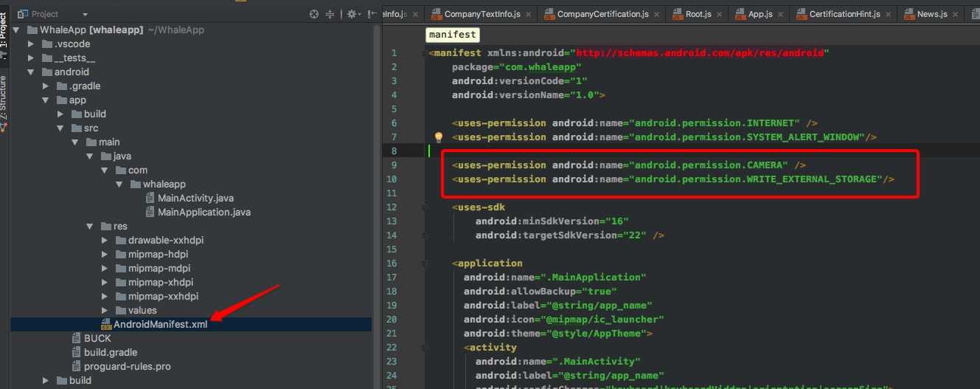
Task: Collapse the com package arrow
Action: pos(104,171)
